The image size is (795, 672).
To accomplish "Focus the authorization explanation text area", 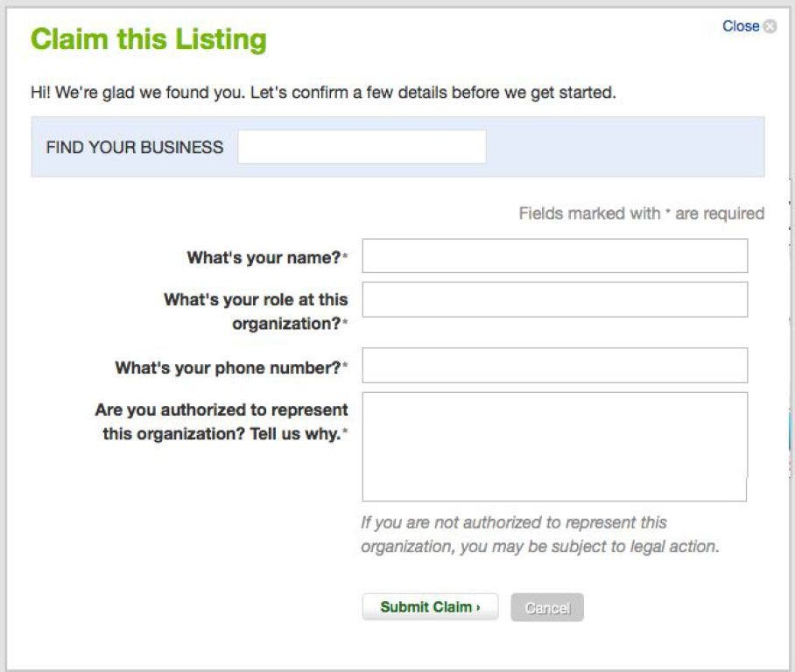I will (x=554, y=446).
